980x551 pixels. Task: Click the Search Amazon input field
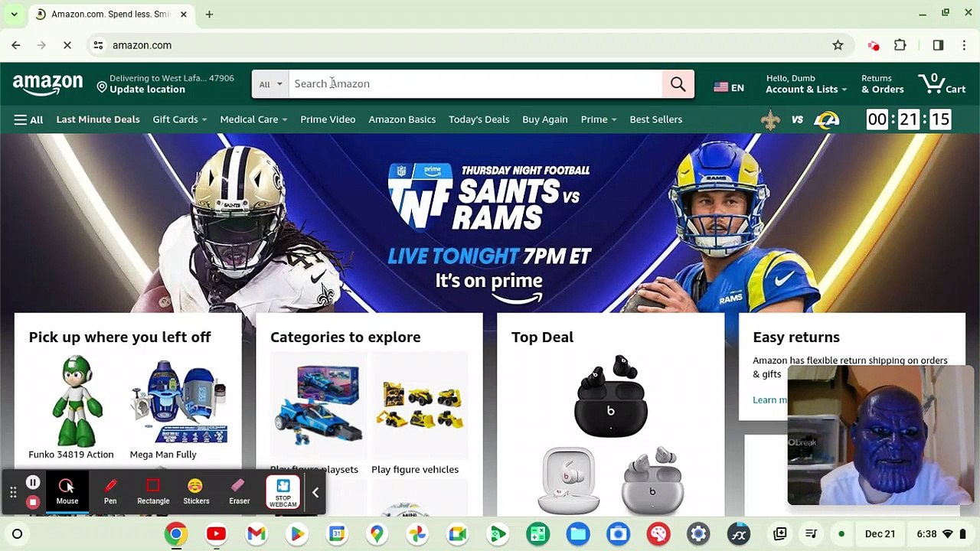[x=475, y=84]
